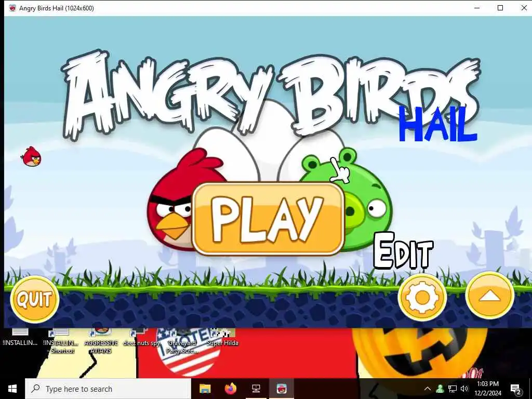532x399 pixels.
Task: Select the INSTALLIN... Shortcut desktop icon
Action: coord(61,341)
